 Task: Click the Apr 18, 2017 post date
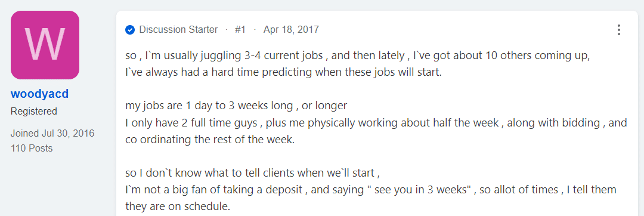click(291, 30)
